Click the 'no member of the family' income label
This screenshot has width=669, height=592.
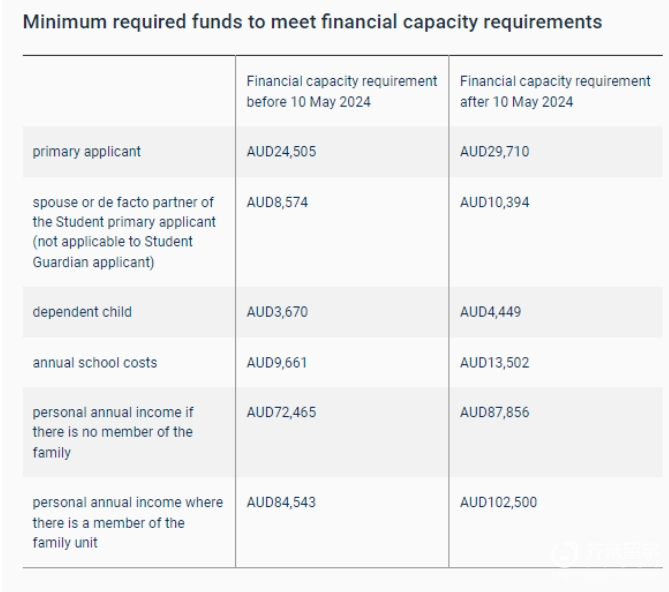[113, 432]
